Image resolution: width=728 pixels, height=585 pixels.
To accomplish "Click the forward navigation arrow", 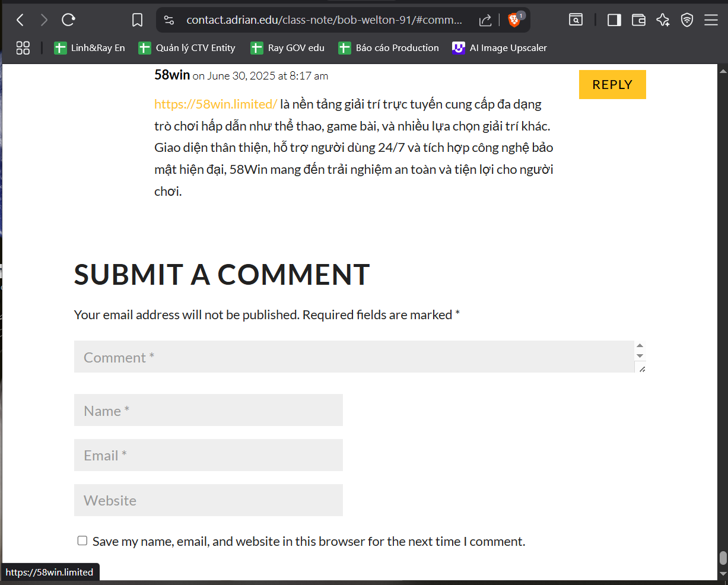I will point(44,20).
